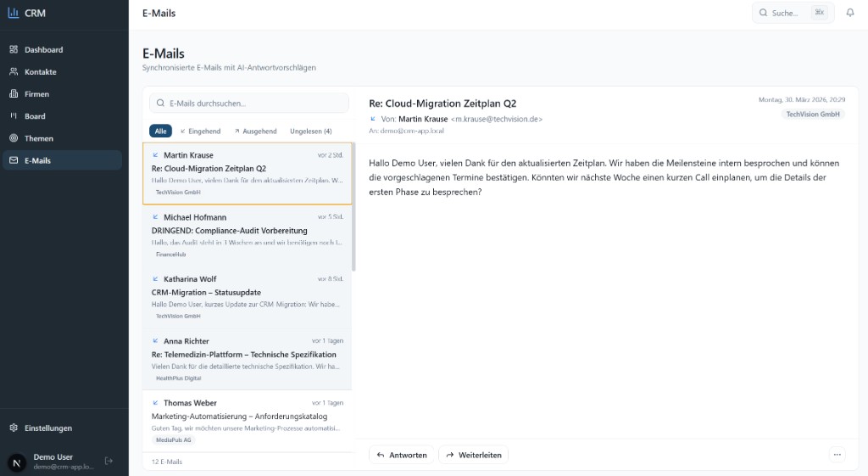The width and height of the screenshot is (868, 476).
Task: Navigate to Themen
Action: 38,138
